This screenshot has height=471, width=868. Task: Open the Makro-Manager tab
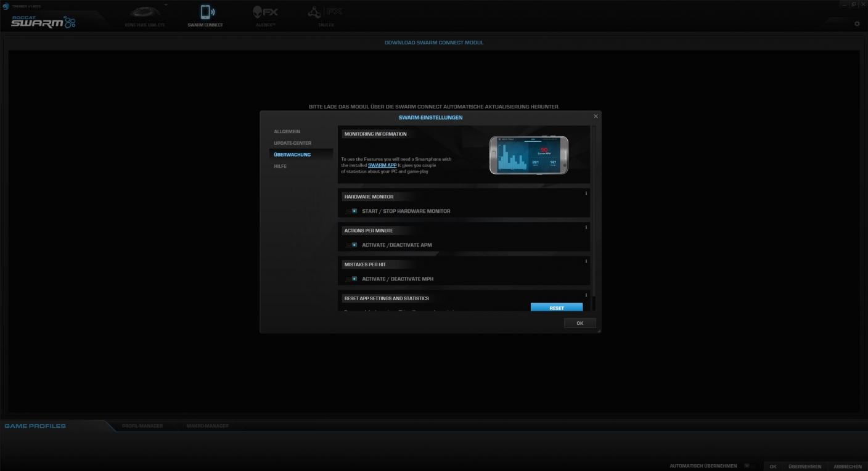208,426
